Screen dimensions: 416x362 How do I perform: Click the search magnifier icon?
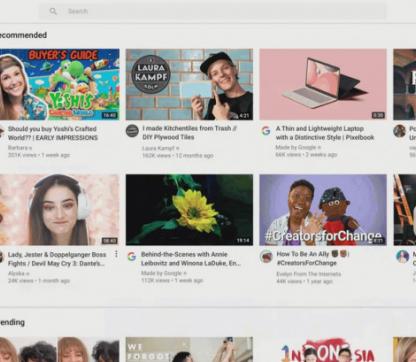point(53,11)
